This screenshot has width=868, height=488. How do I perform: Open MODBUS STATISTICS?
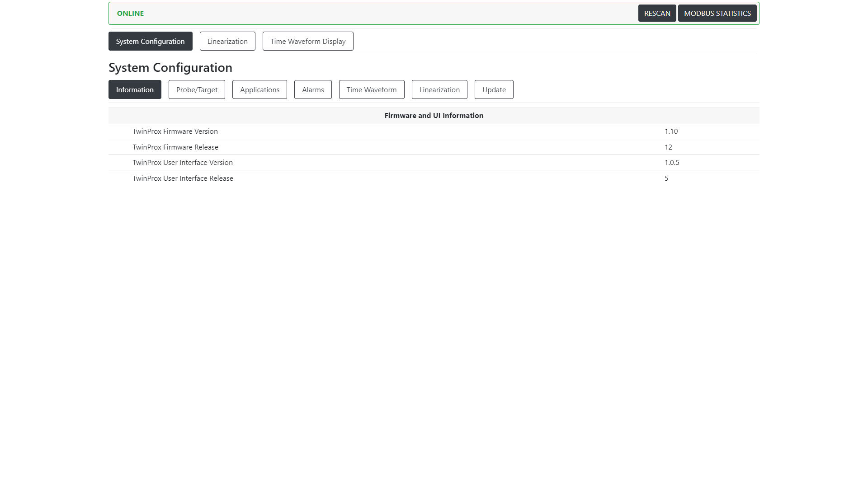[717, 13]
